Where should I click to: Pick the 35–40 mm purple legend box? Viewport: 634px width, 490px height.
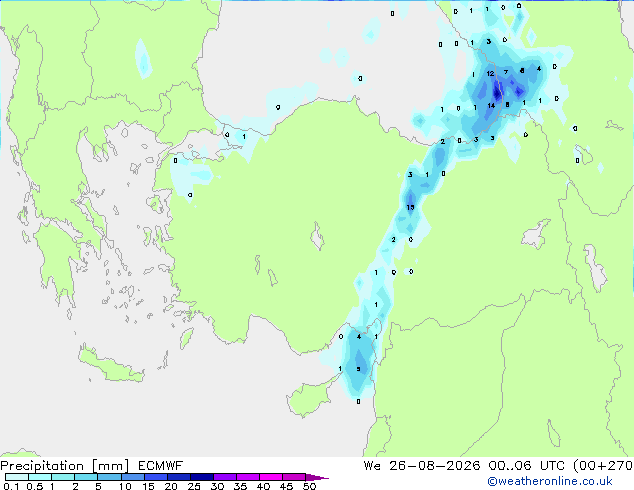(247, 477)
